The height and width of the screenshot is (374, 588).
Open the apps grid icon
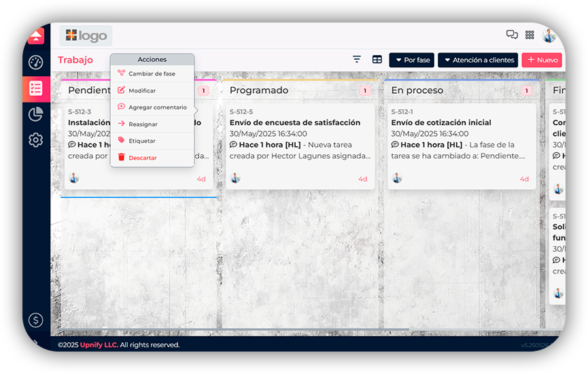530,35
